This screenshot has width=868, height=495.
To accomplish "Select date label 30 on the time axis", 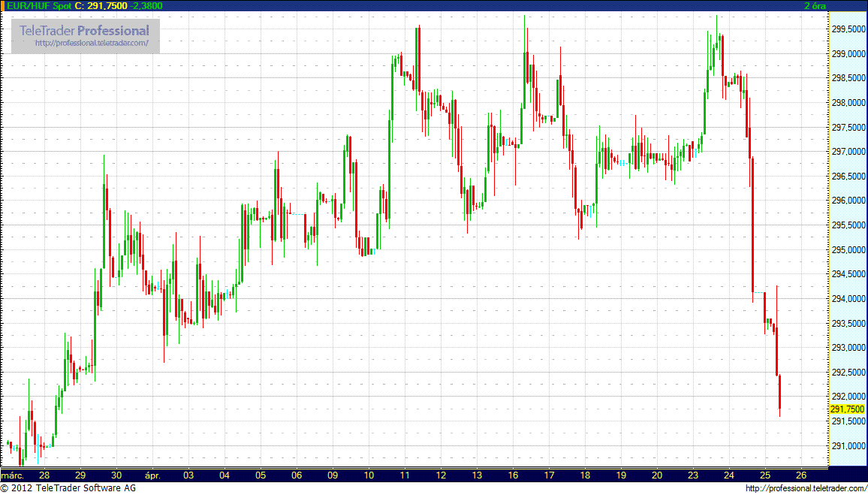I will [x=116, y=475].
